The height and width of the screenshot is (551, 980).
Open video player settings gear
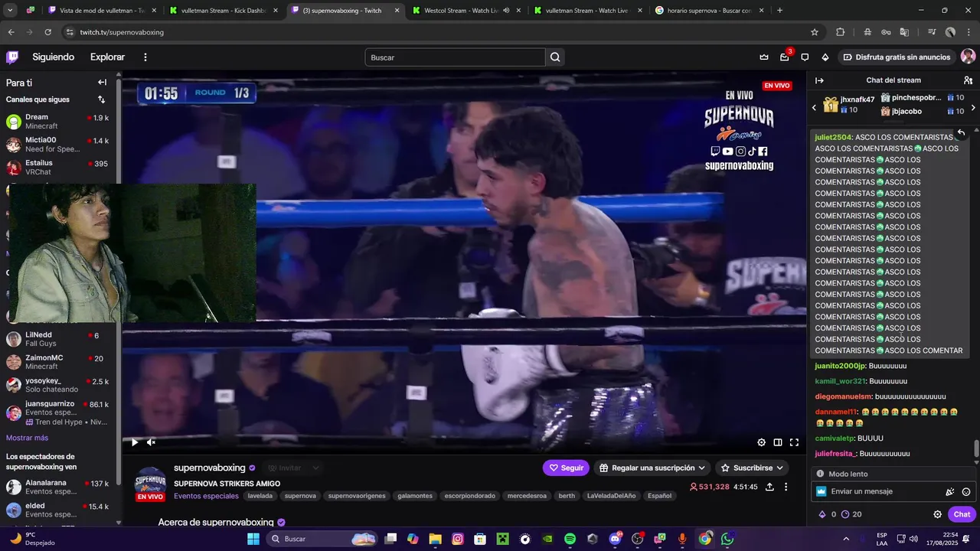point(761,442)
